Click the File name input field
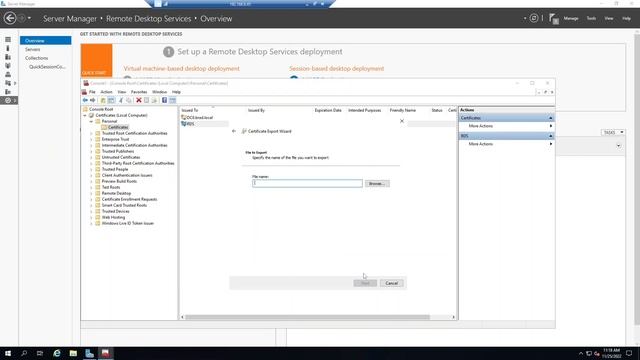 tap(307, 183)
